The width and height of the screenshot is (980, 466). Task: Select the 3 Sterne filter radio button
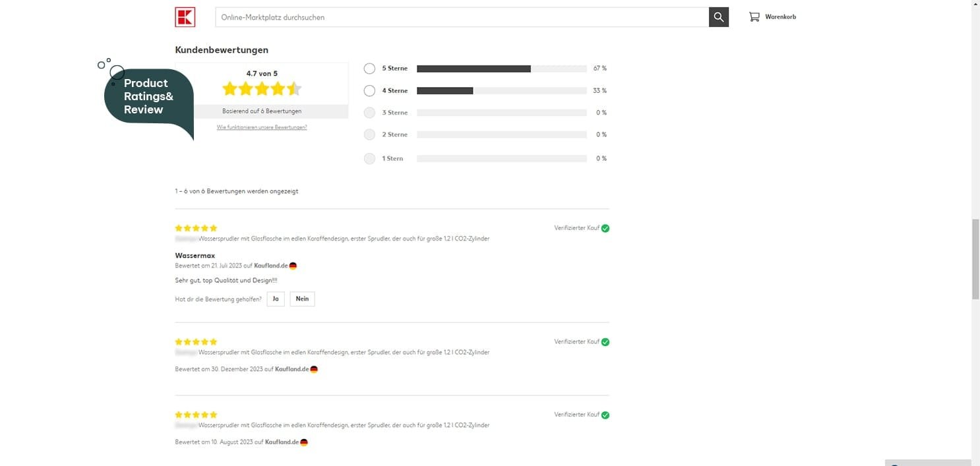(369, 113)
